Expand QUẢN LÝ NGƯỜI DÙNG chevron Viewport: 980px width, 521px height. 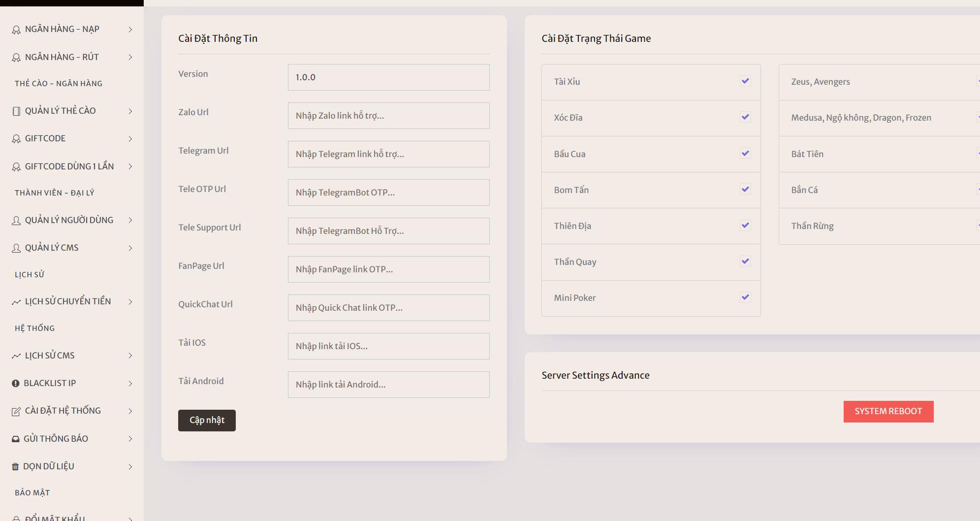(130, 221)
